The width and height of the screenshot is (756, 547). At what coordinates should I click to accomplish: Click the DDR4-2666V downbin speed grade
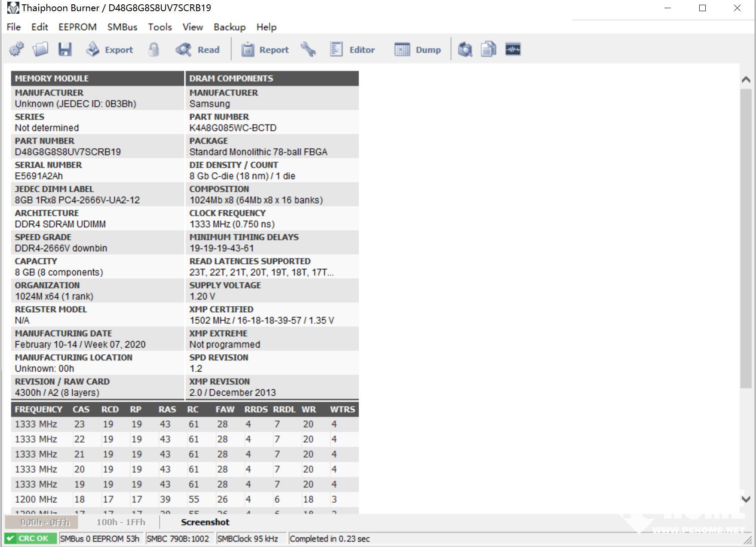[61, 248]
